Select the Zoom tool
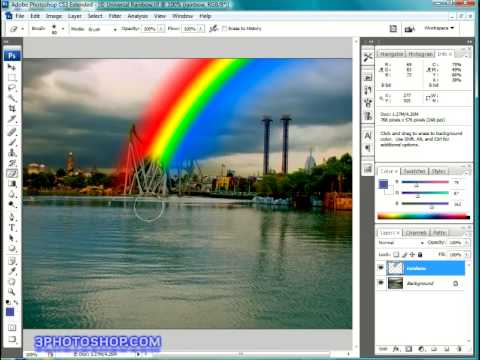This screenshot has height=360, width=480. pos(12,292)
